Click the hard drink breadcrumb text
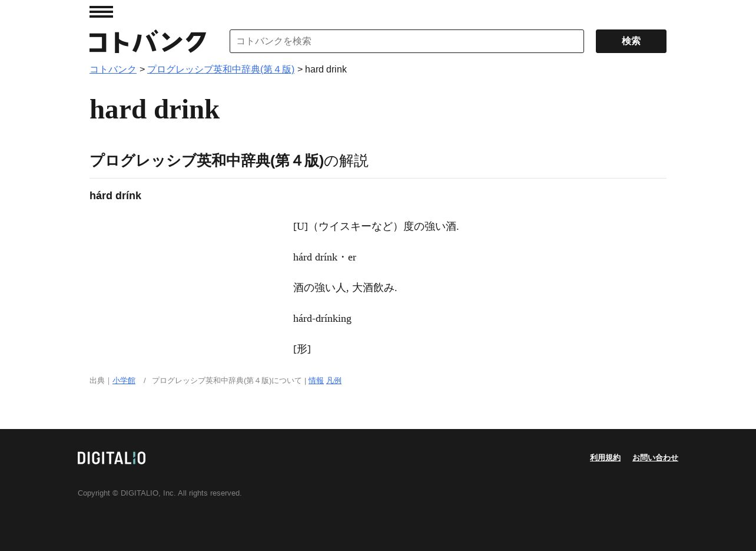Viewport: 756px width, 551px height. 326,70
